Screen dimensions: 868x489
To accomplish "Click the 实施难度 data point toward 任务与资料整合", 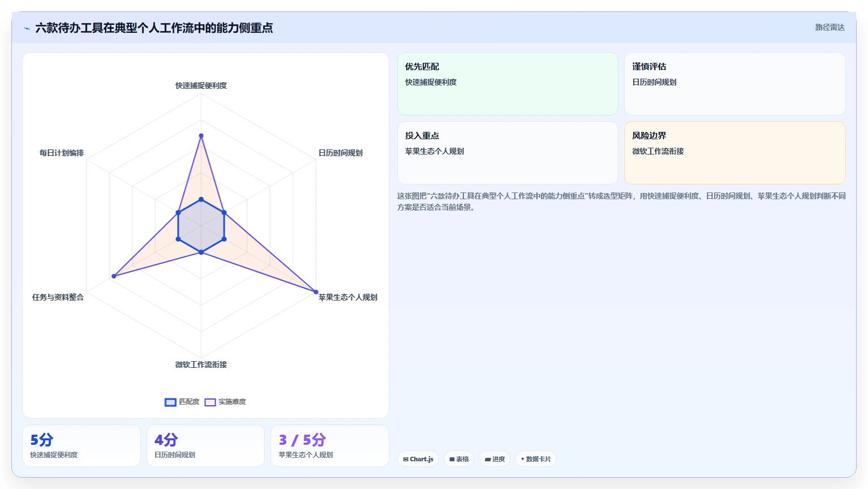I will tap(114, 276).
